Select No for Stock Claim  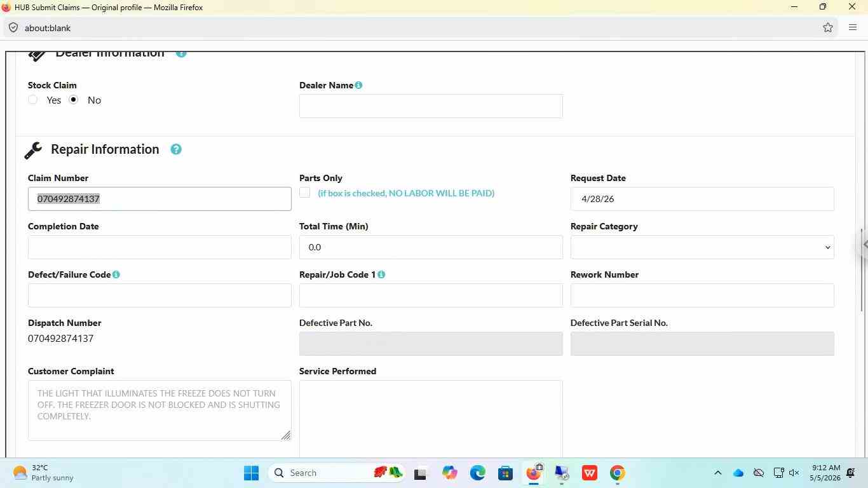74,100
